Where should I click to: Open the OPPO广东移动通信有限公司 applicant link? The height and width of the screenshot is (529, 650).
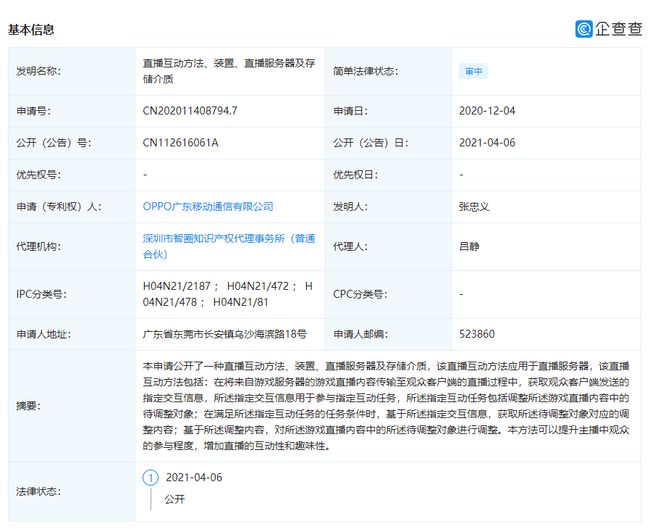click(208, 206)
